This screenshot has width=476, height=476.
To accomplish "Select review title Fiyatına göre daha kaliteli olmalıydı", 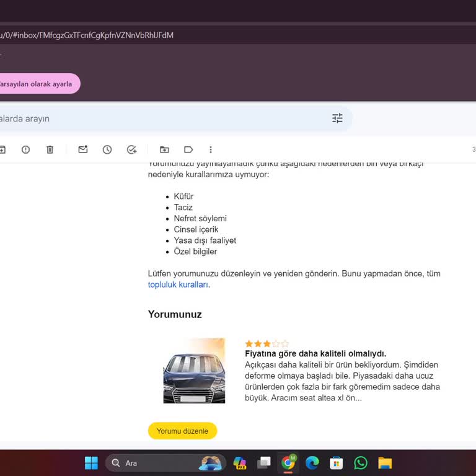I will [315, 354].
